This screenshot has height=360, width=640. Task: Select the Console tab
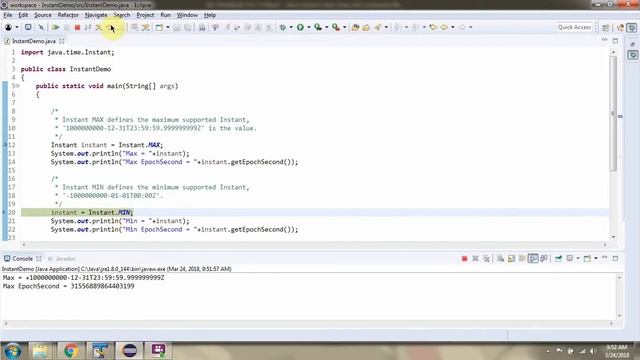coord(22,259)
